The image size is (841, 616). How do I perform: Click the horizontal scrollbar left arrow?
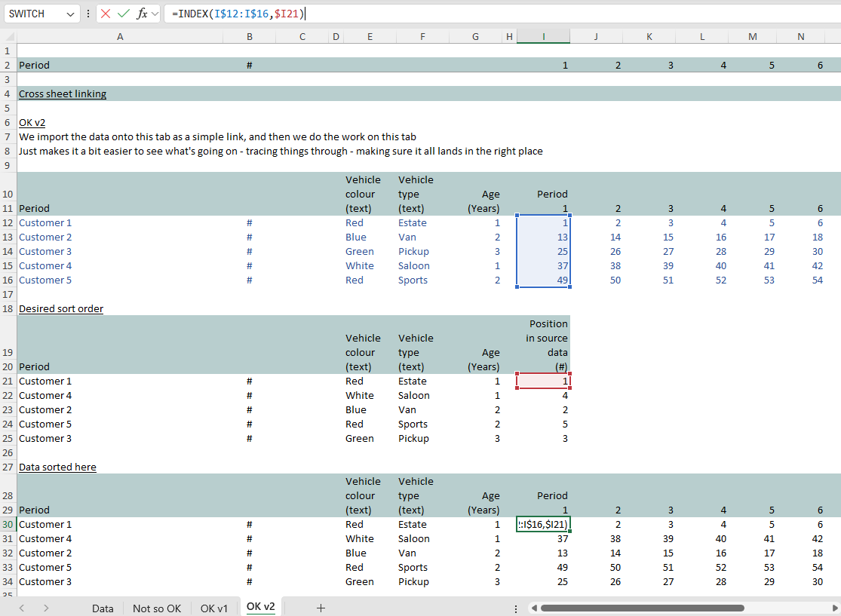pyautogui.click(x=534, y=608)
